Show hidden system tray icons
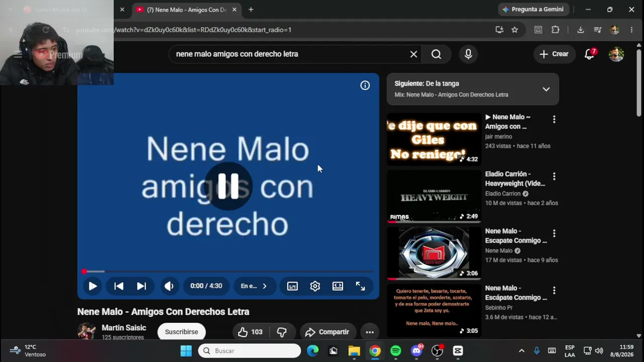Viewport: 644px width, 362px height. (x=522, y=350)
